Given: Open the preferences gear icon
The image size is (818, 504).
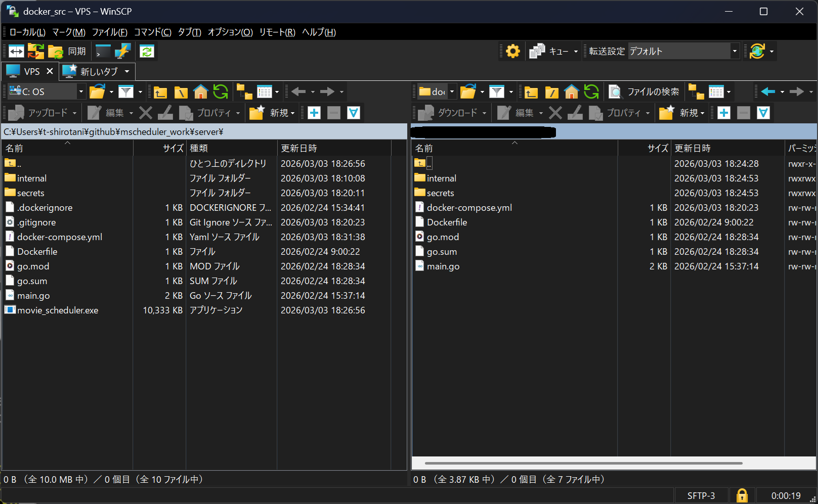Looking at the screenshot, I should pos(512,51).
